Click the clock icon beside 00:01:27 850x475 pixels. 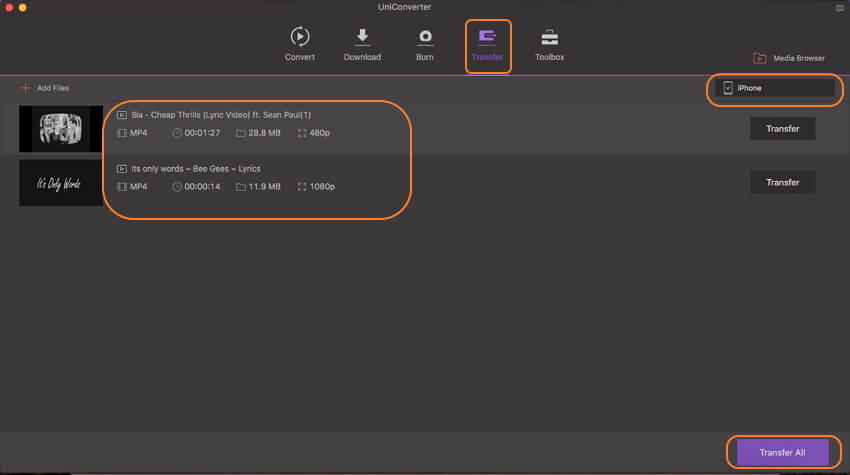pyautogui.click(x=177, y=133)
